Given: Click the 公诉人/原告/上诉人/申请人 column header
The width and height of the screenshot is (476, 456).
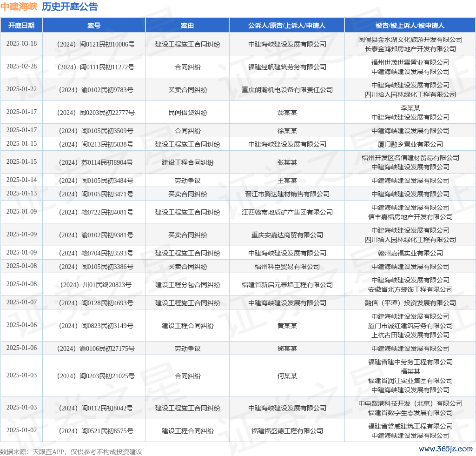Looking at the screenshot, I should 287,26.
